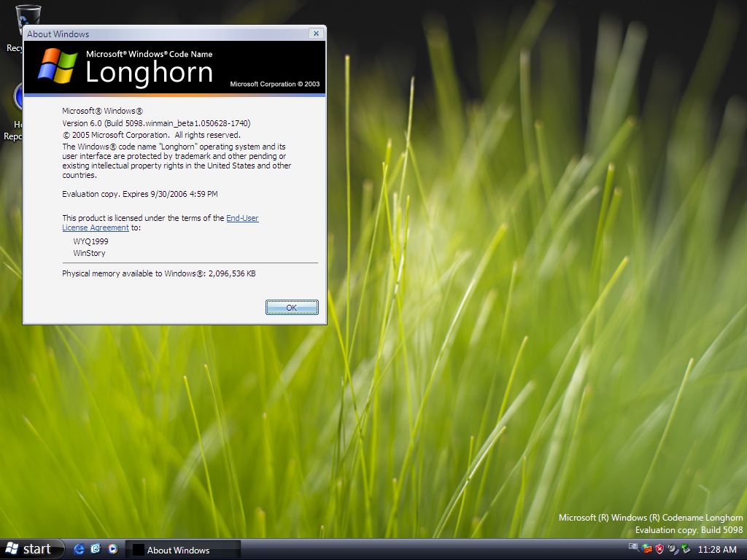Click the "Evaluation copy. Expires 9/30/2006" line
The image size is (747, 560).
pos(139,194)
